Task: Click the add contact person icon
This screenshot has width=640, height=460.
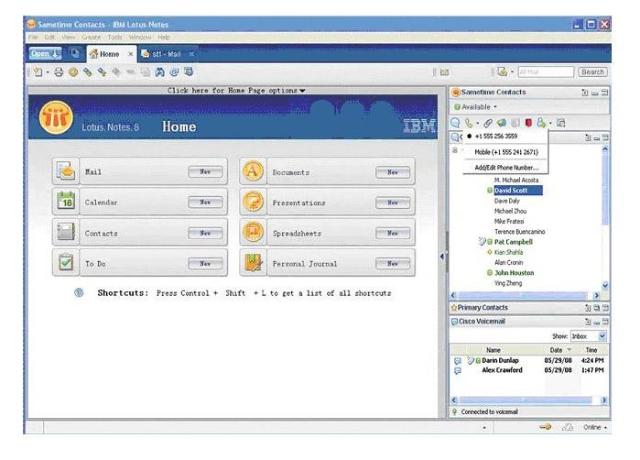Action: tap(541, 122)
